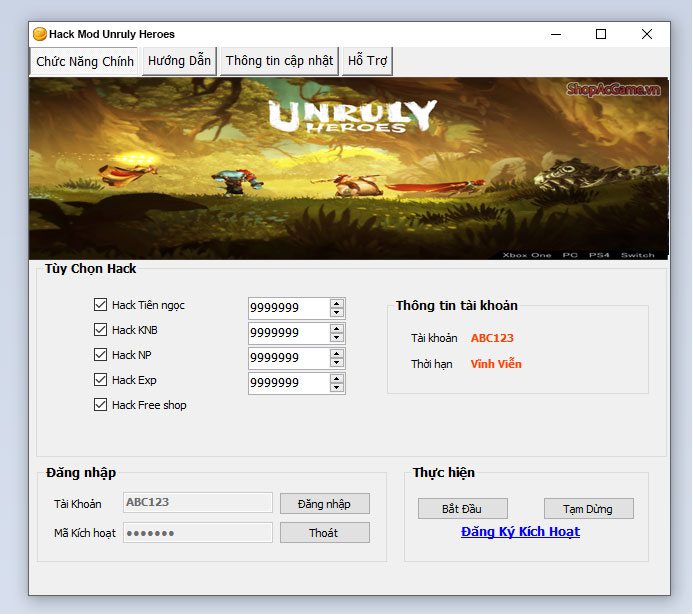
Task: Toggle the Hack Exp checkbox
Action: [100, 380]
